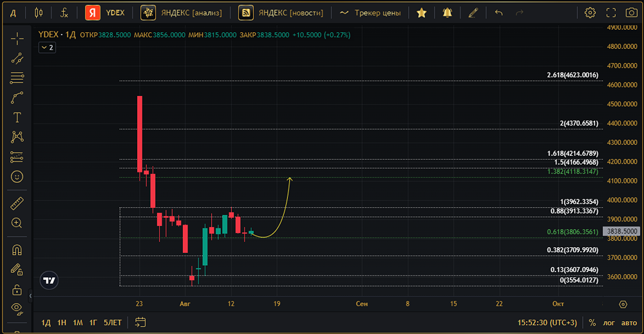The image size is (644, 334).
Task: Open chart settings gear
Action: coord(590,13)
